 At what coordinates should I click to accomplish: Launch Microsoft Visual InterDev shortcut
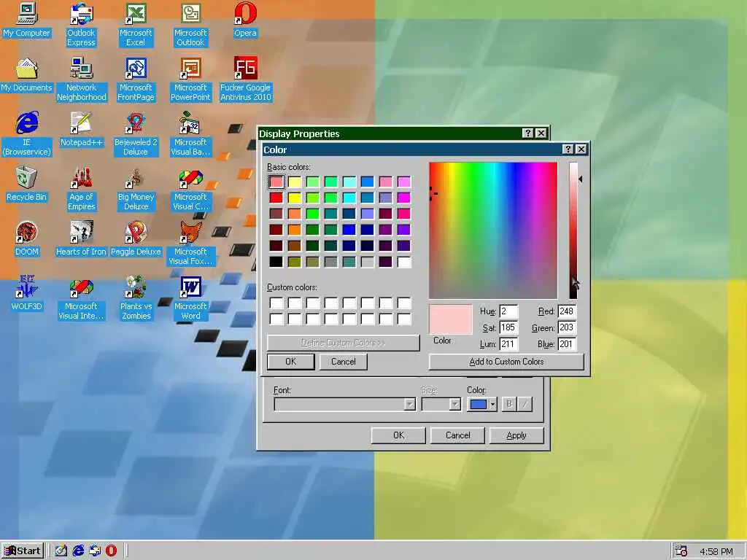coord(82,298)
